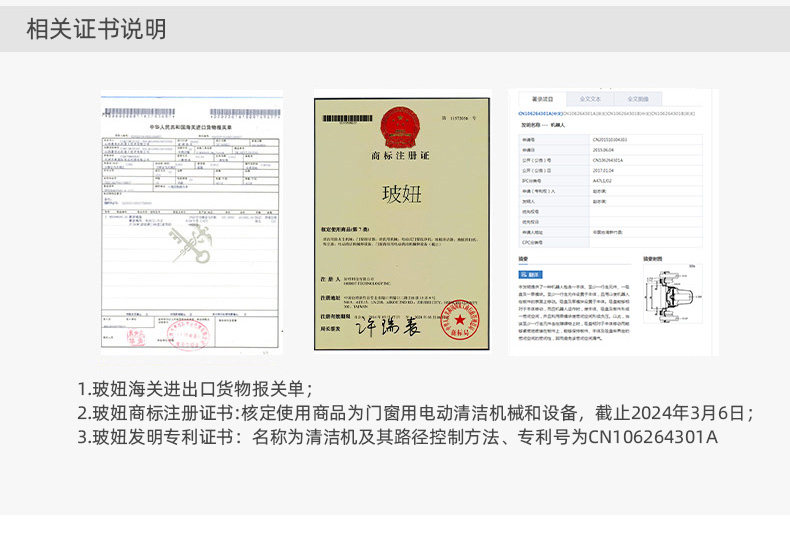This screenshot has width=790, height=544.
Task: Click the red round seal on trademark certificate
Action: 459,319
